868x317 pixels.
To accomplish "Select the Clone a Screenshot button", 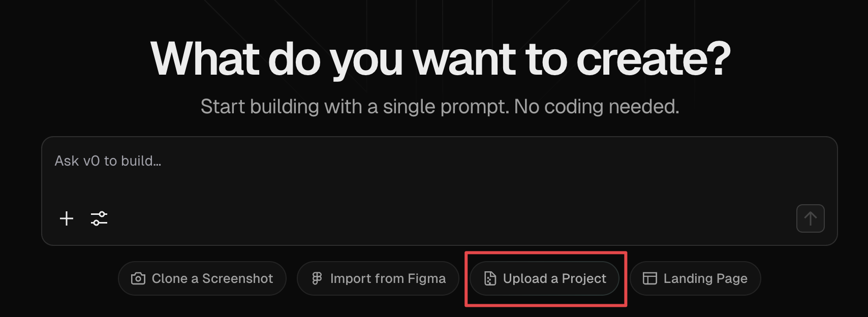I will click(x=202, y=278).
